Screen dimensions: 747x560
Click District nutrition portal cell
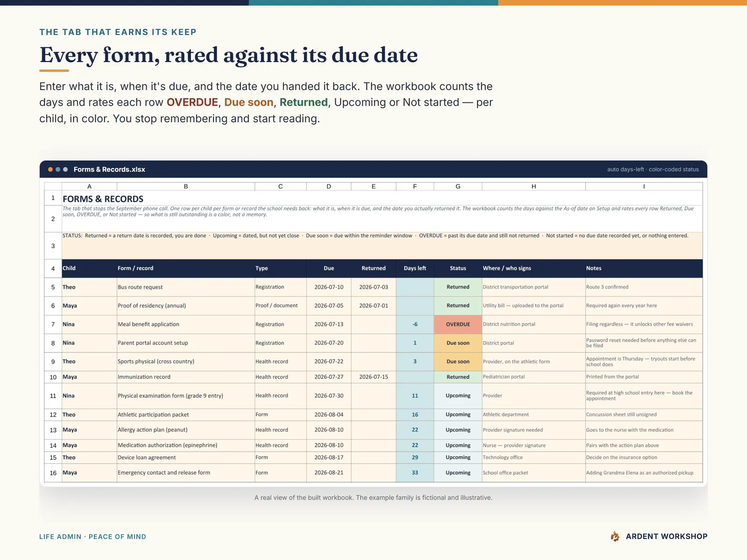(534, 324)
